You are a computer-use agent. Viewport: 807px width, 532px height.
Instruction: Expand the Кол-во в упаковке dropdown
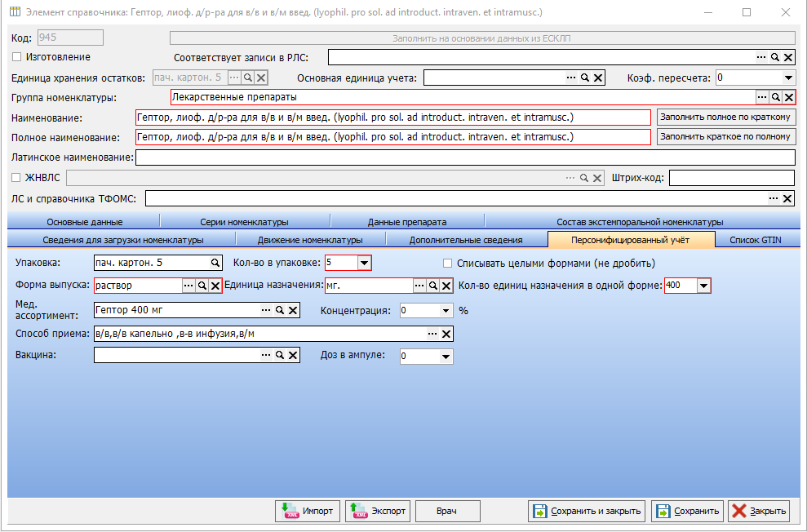364,263
